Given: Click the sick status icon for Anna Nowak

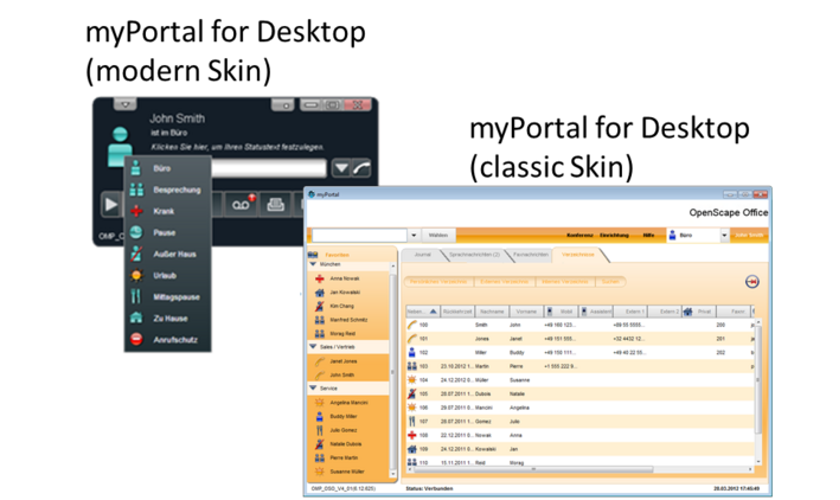Looking at the screenshot, I should coord(319,279).
